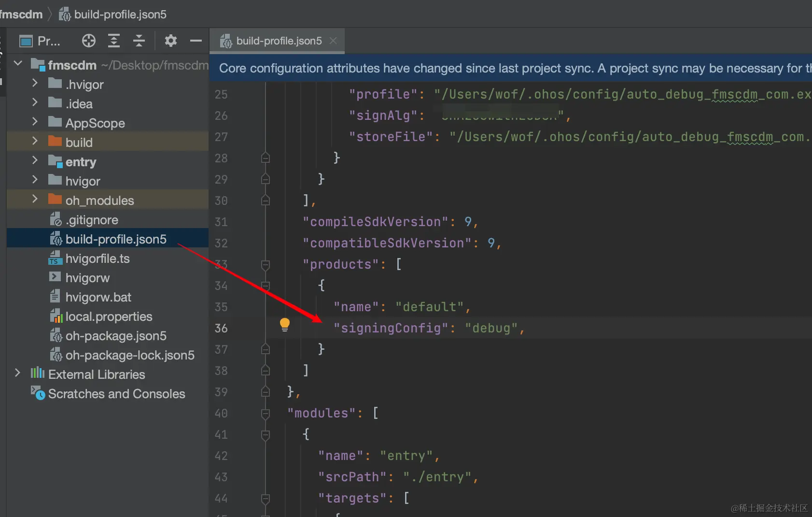This screenshot has height=517, width=812.
Task: Click the .idea folder icon
Action: (55, 103)
